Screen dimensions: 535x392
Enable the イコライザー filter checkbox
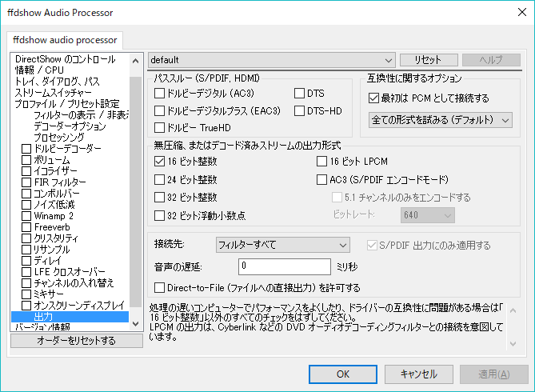click(26, 171)
